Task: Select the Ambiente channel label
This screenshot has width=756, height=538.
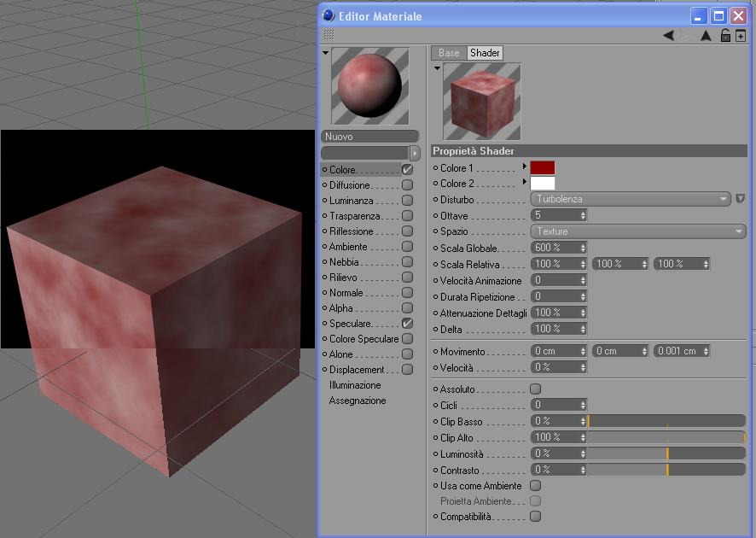Action: tap(348, 247)
